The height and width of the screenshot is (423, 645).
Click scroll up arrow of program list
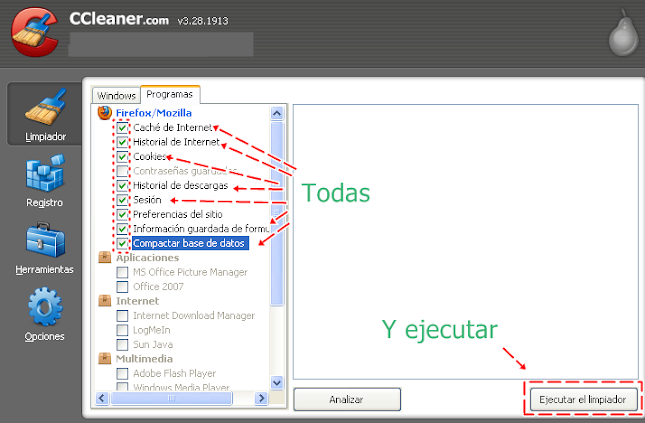pyautogui.click(x=277, y=113)
